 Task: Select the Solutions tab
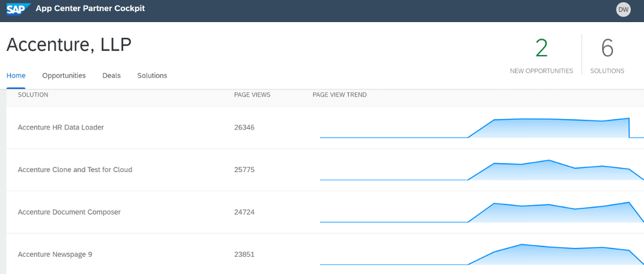pyautogui.click(x=152, y=76)
